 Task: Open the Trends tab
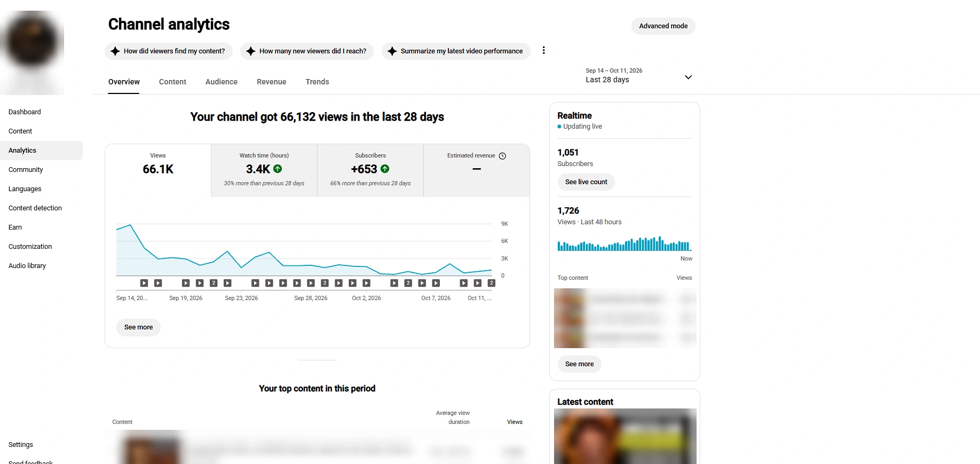(317, 82)
